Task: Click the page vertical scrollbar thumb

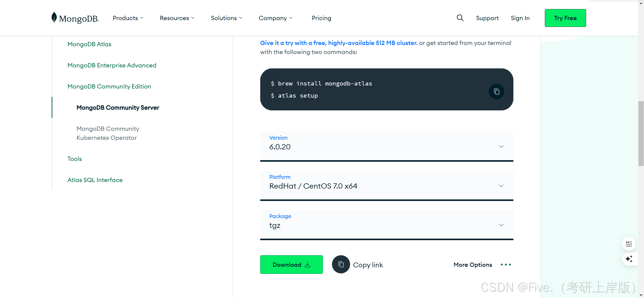Action: [641, 133]
